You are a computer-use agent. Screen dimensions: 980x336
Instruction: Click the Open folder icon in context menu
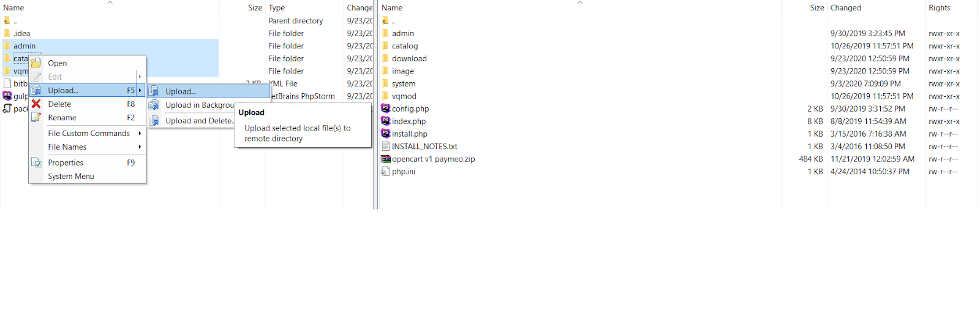36,63
